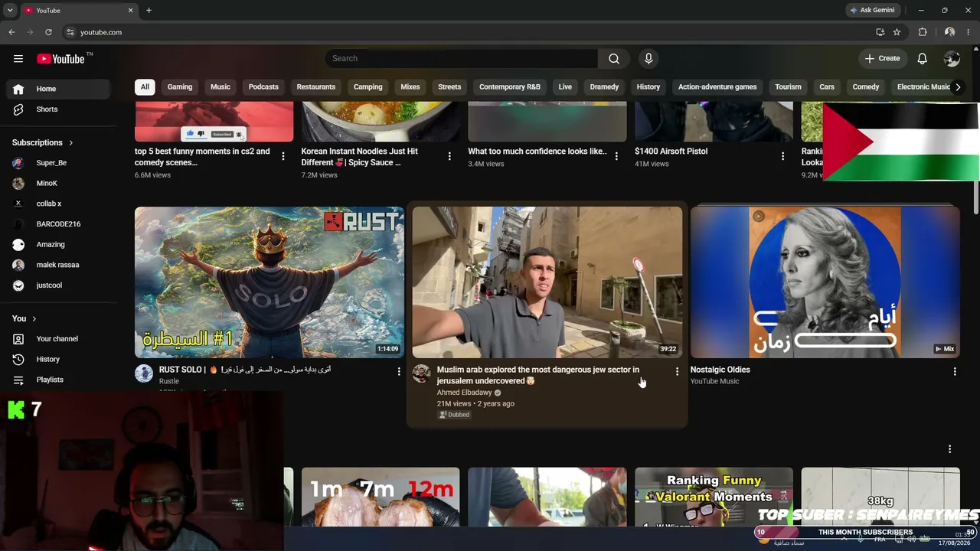Open Ahmed Elbadawy channel avatar
Screen dimensions: 980x551
[421, 373]
